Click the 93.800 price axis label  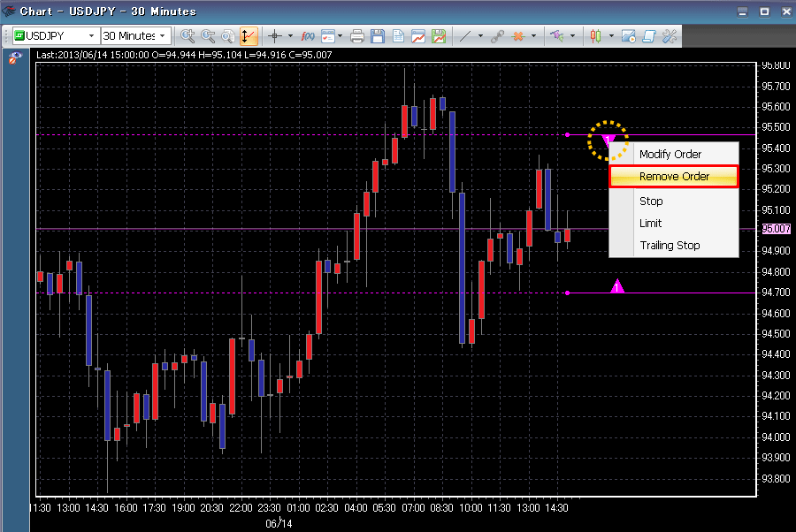pos(776,479)
